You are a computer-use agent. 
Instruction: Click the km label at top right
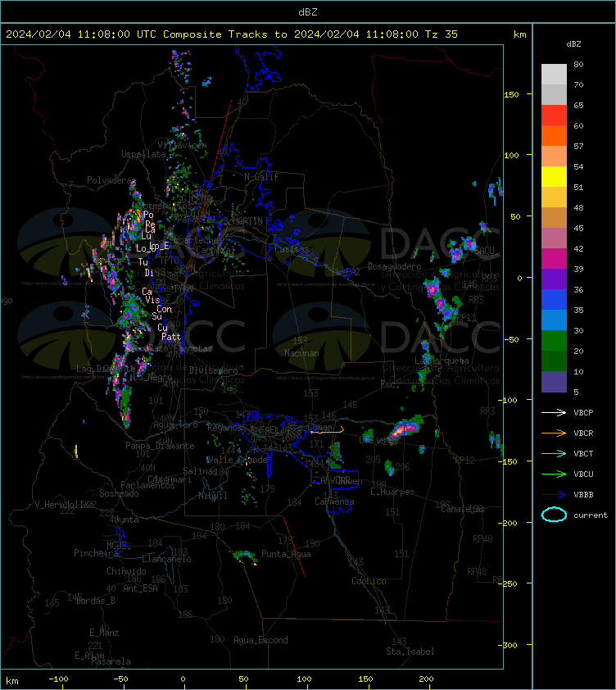tap(520, 34)
